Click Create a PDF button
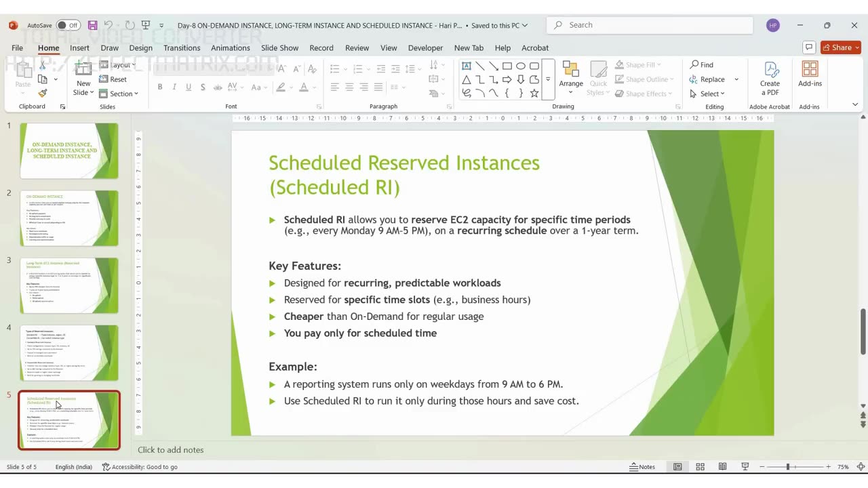This screenshot has width=868, height=488. (770, 79)
